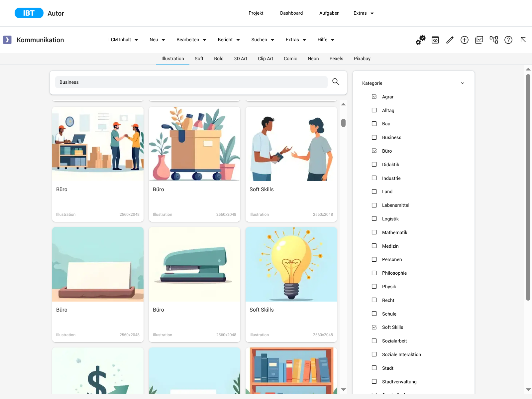Viewport: 532px width, 399px height.
Task: Click the image results scrollbar thumb
Action: coord(344,123)
